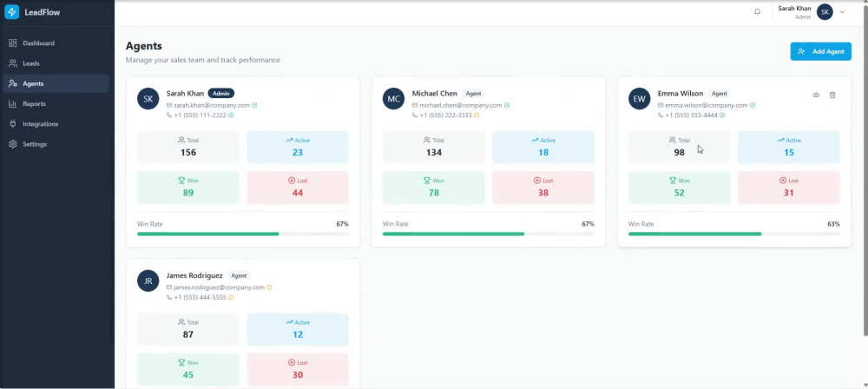The image size is (868, 389).
Task: Click Emma Wilson's Active 15 tile
Action: pos(789,147)
